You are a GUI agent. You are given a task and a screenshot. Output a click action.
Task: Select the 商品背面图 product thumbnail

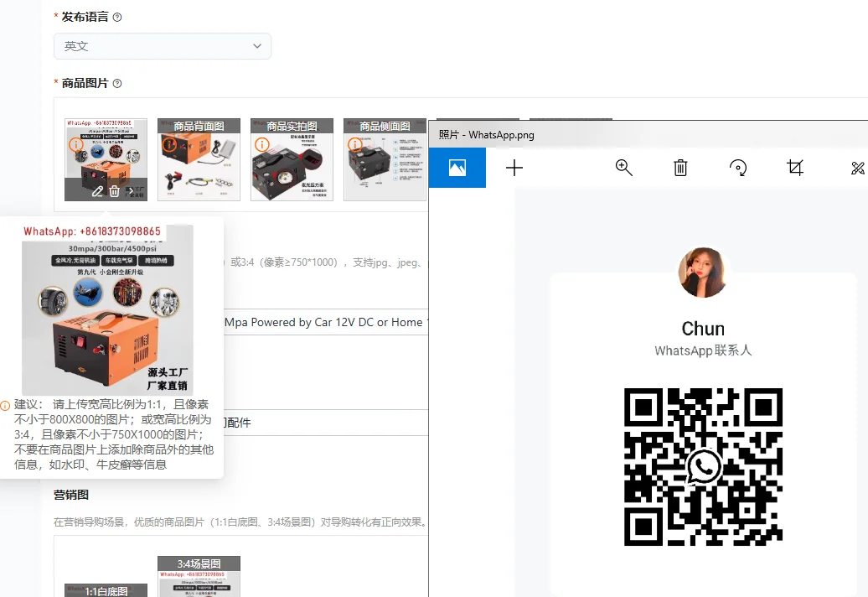pos(199,159)
